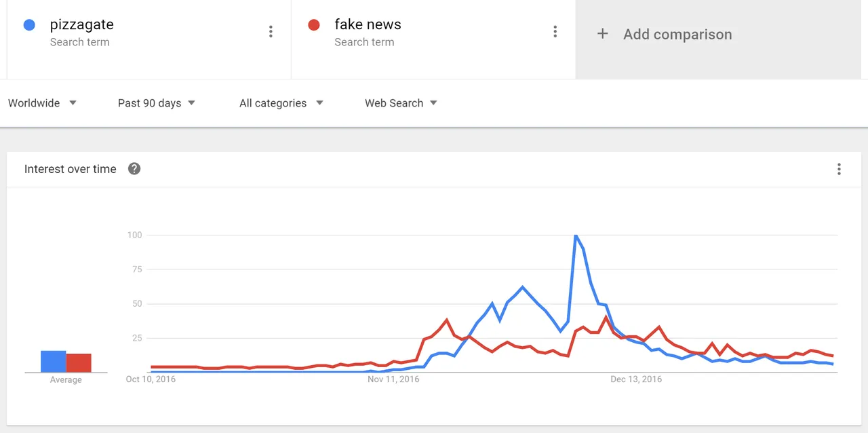Click the plus icon for adding a comparison
This screenshot has height=433, width=868.
[x=602, y=34]
